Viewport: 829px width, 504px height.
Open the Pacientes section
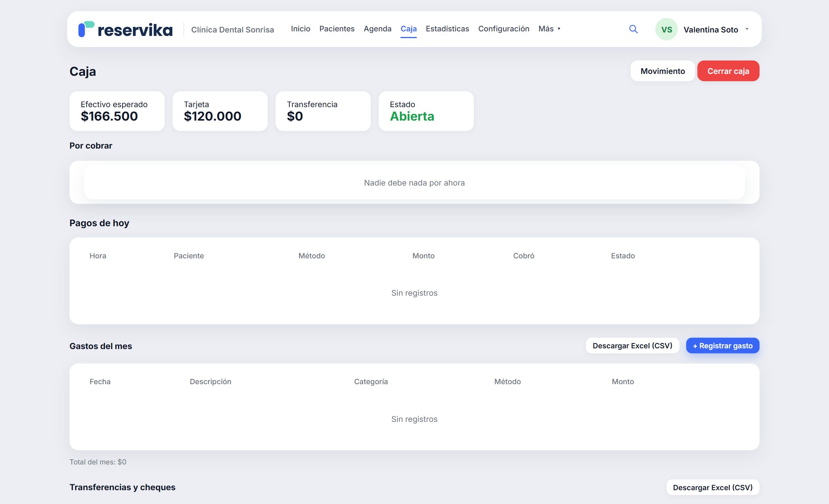(x=337, y=29)
